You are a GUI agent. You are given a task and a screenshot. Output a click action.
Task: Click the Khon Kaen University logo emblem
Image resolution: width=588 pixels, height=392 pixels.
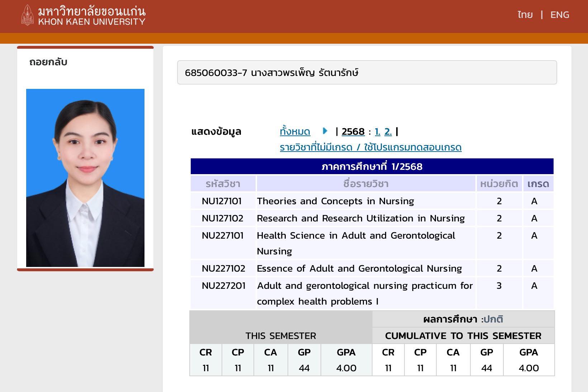point(27,15)
